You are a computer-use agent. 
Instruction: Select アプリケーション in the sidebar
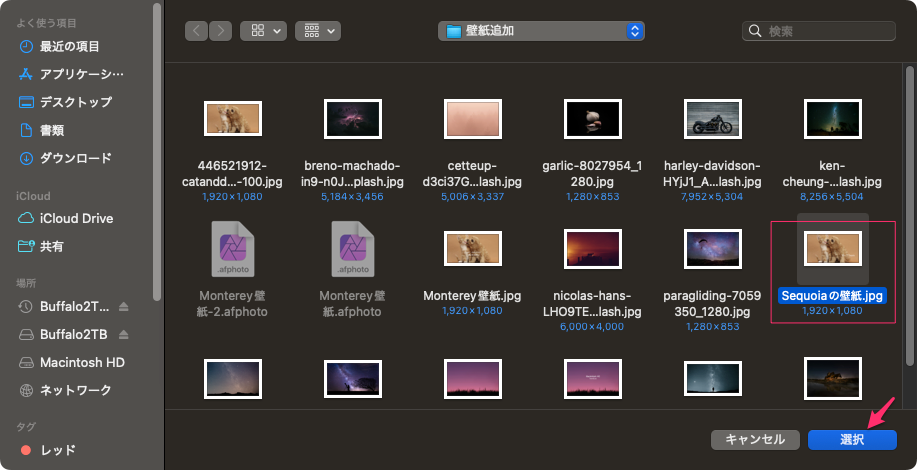[x=81, y=74]
